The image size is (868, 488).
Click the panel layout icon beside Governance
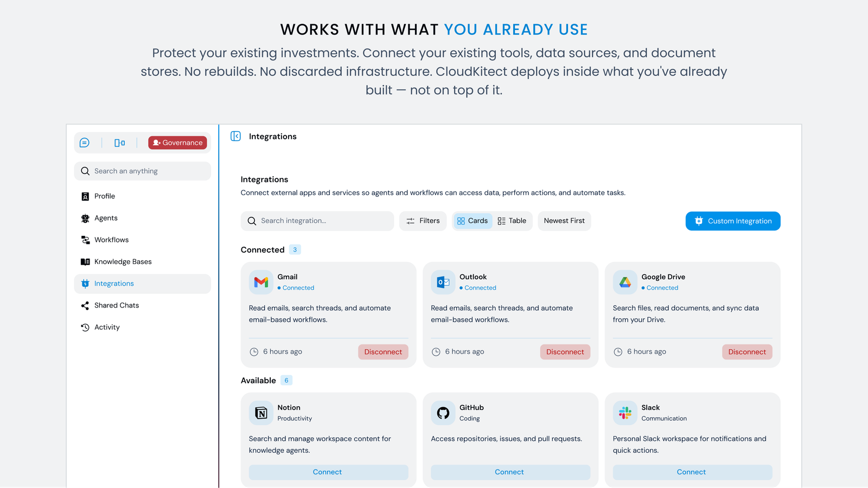[119, 143]
